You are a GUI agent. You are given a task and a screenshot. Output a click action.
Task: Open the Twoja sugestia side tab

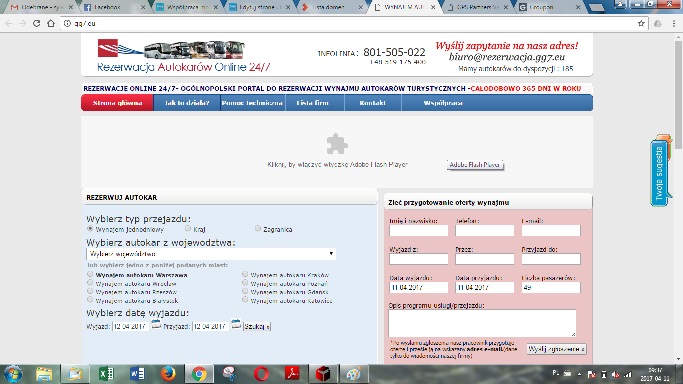[660, 172]
